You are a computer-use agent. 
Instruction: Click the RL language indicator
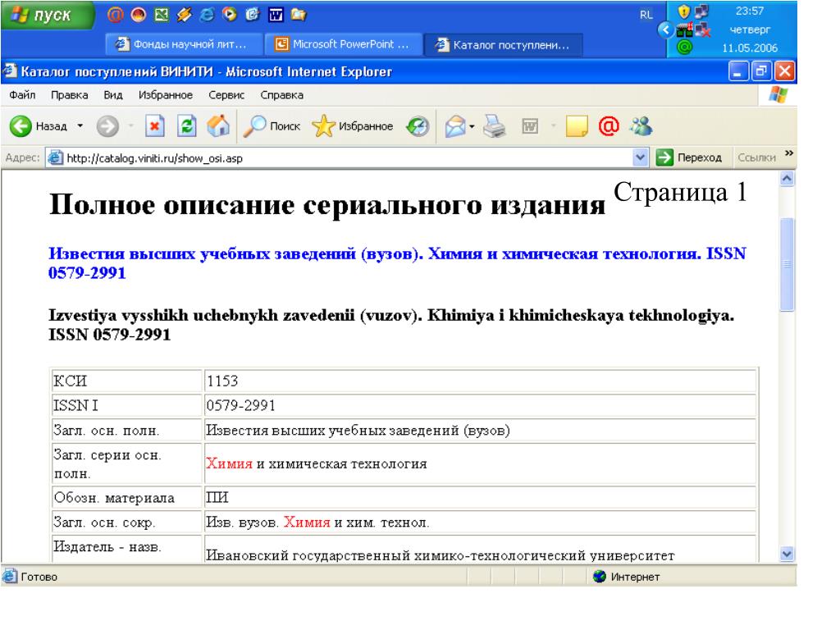[646, 15]
